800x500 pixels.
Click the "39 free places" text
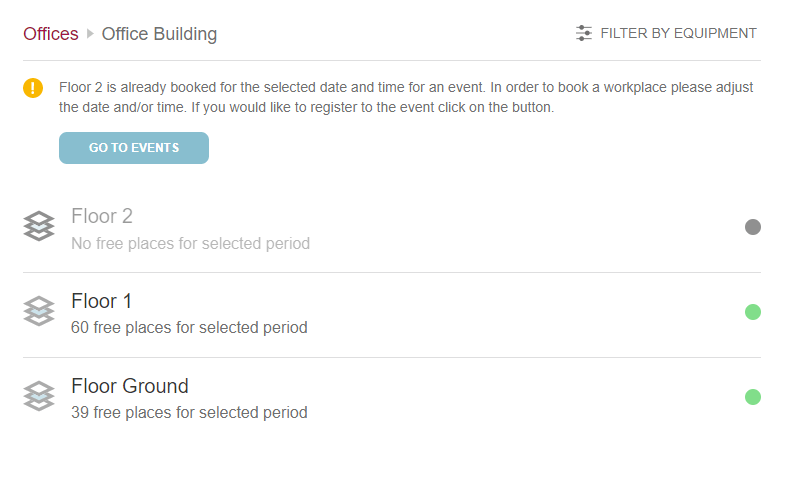tap(189, 412)
